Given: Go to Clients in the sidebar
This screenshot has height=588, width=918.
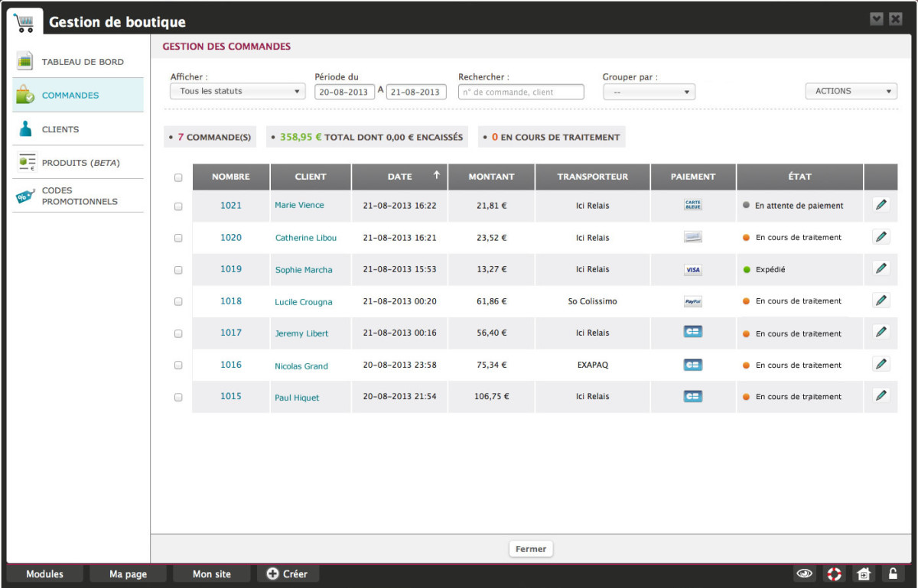Looking at the screenshot, I should [60, 129].
